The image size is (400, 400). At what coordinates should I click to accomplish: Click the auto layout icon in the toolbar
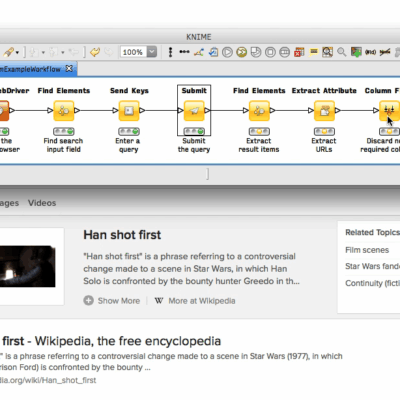199,52
